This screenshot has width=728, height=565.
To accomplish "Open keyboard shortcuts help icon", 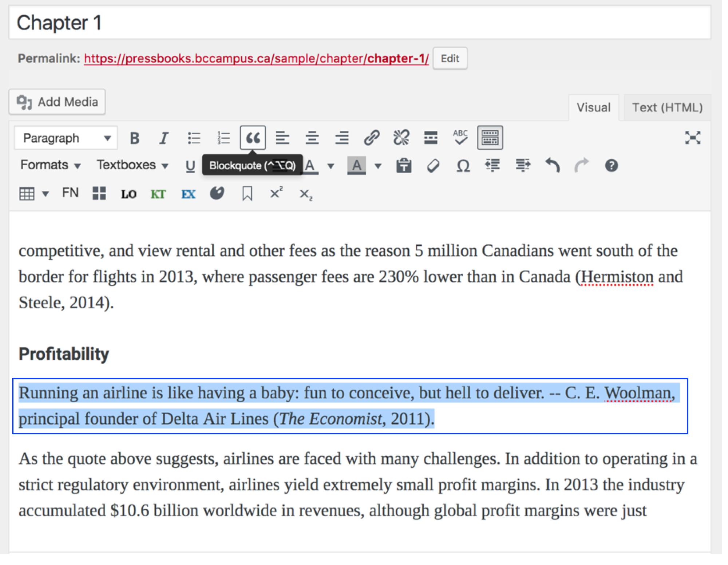I will [611, 166].
